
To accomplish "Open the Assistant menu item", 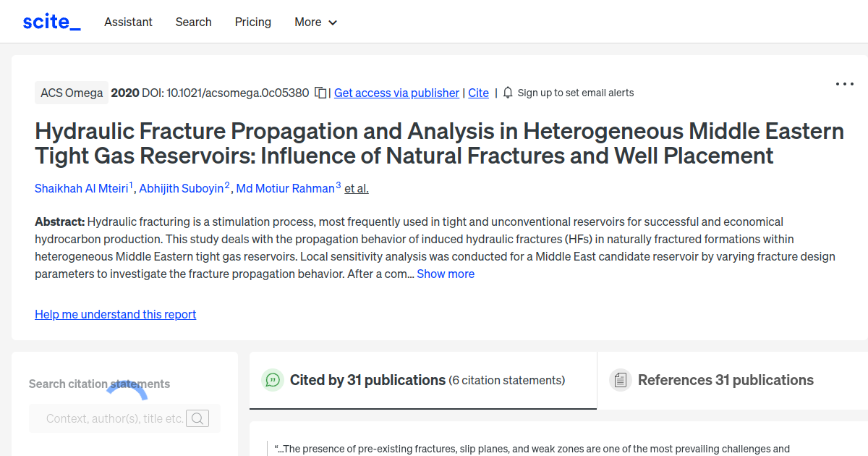I will 128,22.
